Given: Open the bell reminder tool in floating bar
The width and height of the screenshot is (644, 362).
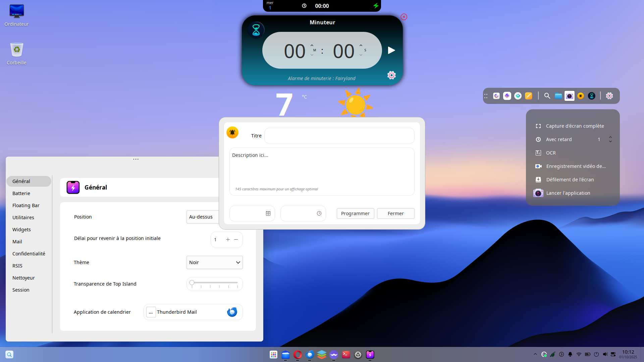Looking at the screenshot, I should click(x=581, y=96).
